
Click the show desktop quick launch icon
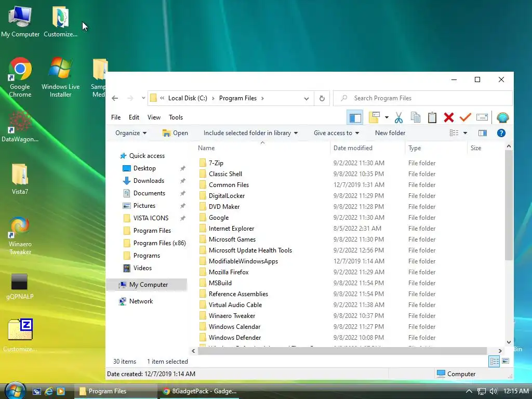pyautogui.click(x=37, y=391)
